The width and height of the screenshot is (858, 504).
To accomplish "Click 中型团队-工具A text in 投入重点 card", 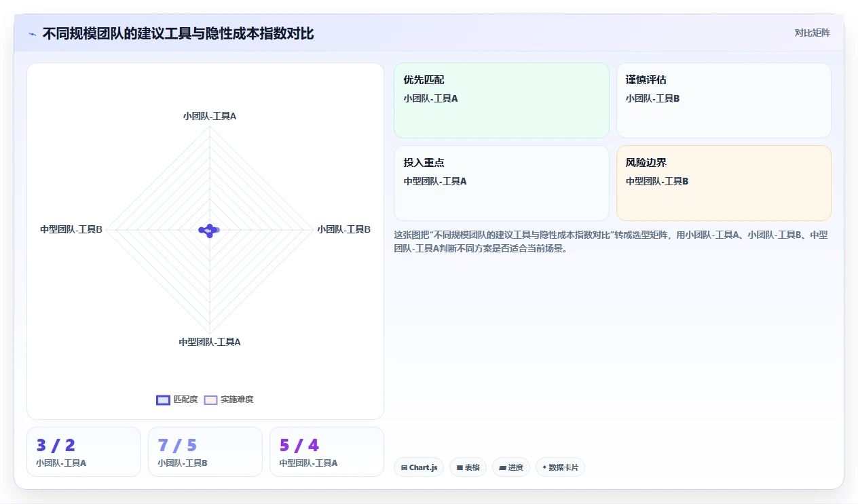I will 435,181.
